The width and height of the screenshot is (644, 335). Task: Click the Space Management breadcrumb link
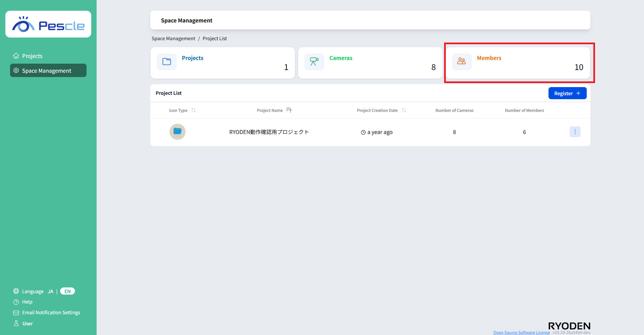point(173,39)
